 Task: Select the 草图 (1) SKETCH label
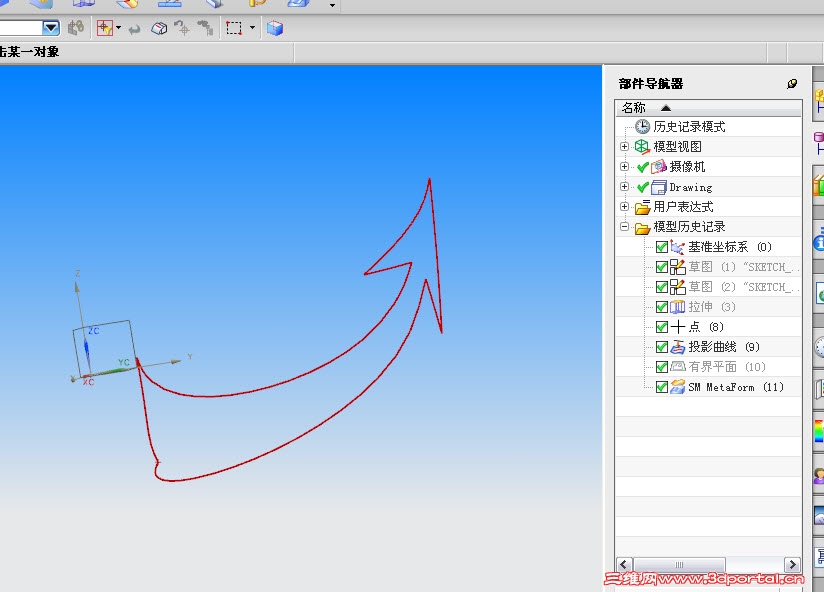[x=744, y=267]
